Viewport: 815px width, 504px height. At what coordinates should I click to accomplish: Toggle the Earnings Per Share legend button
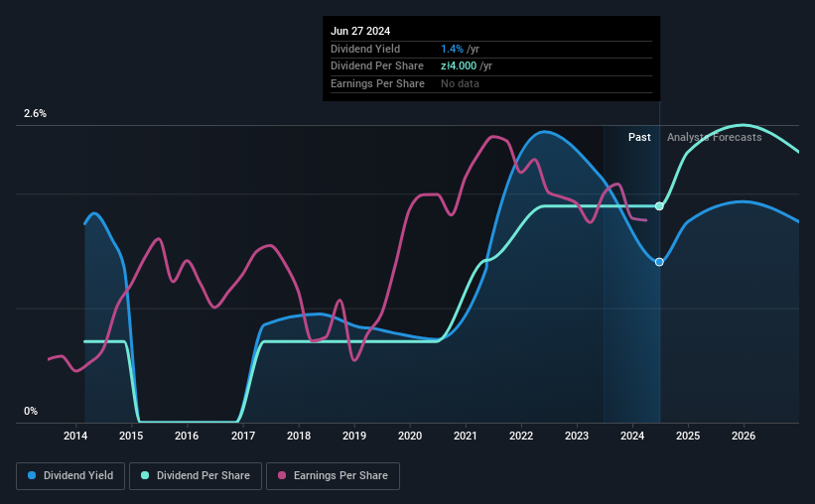click(333, 476)
